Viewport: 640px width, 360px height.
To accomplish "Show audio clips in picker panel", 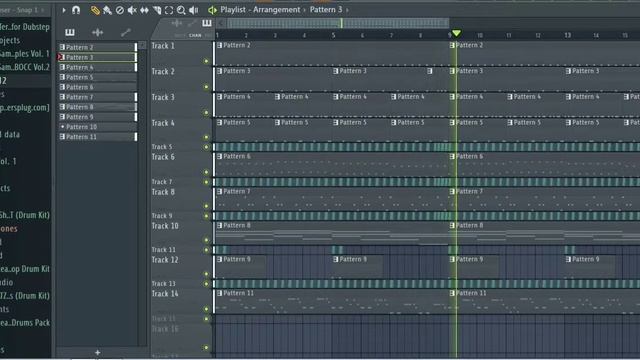I will 98,32.
